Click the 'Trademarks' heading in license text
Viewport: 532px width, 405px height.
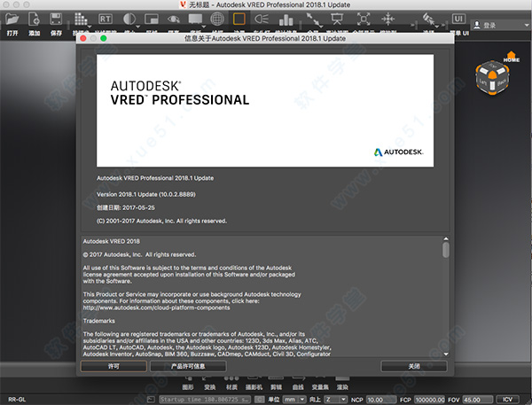tap(99, 321)
